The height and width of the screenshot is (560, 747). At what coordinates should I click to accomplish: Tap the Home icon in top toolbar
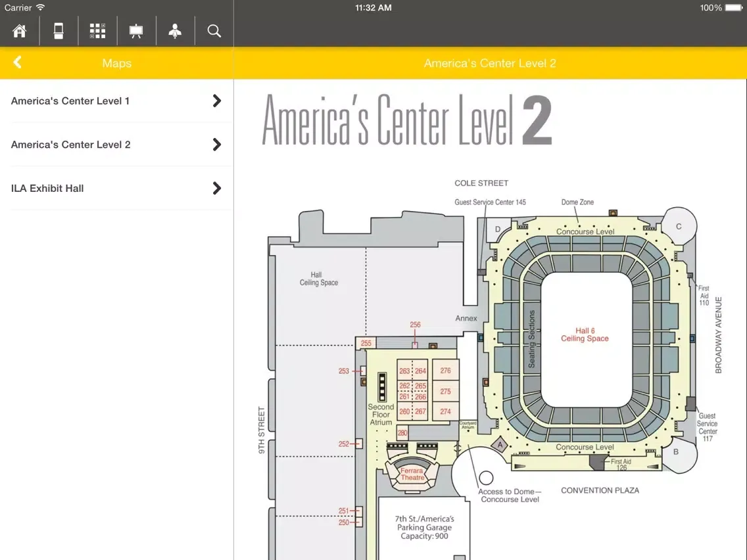click(x=20, y=31)
